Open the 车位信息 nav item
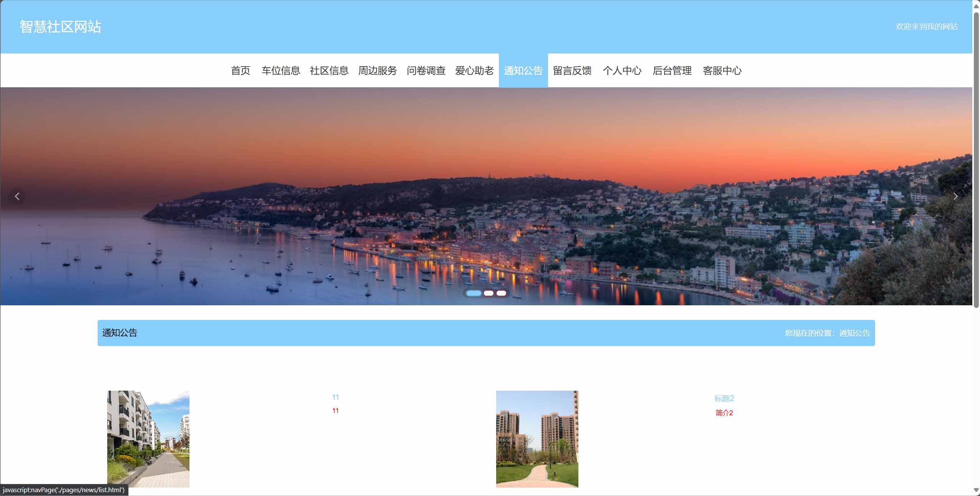The image size is (980, 496). [281, 70]
